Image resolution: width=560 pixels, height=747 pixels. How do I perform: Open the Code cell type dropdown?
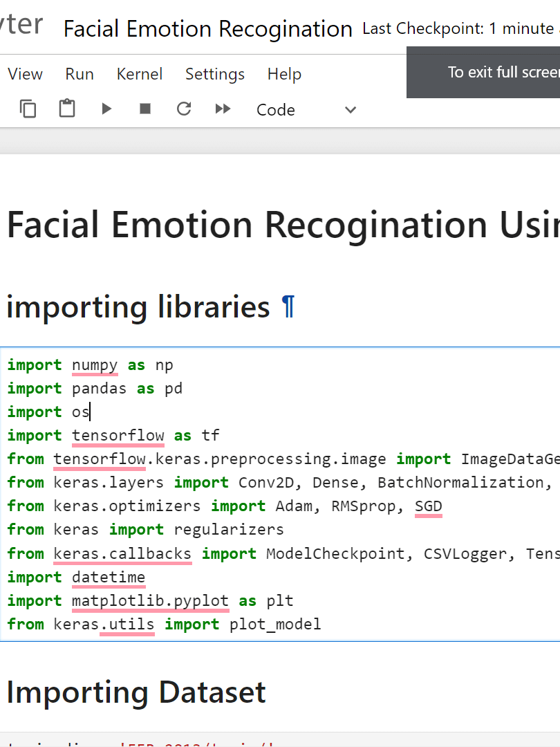click(306, 110)
